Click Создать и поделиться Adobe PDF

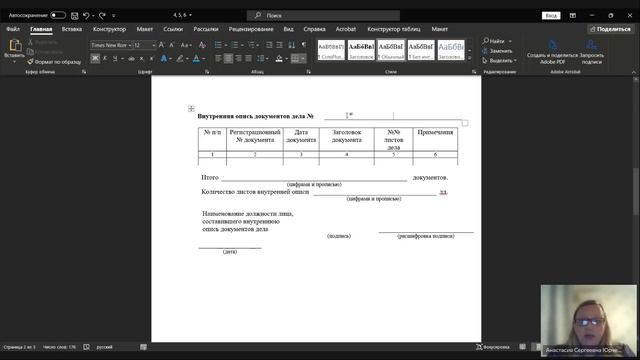click(553, 52)
